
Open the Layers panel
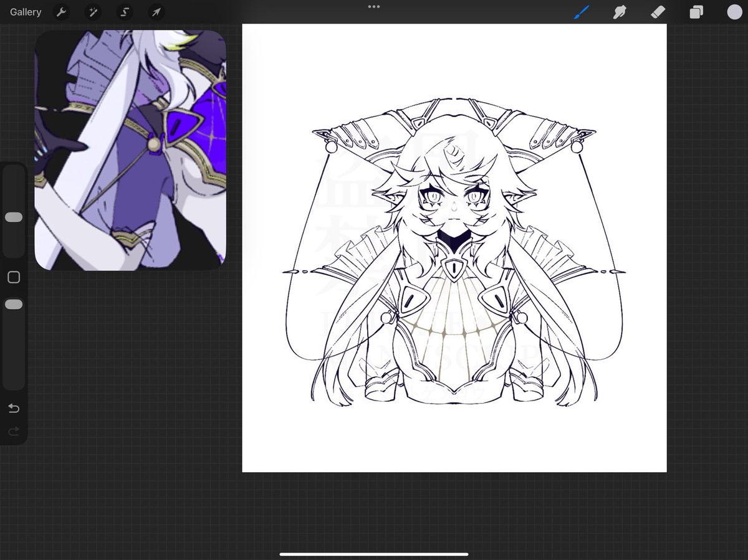click(x=696, y=12)
